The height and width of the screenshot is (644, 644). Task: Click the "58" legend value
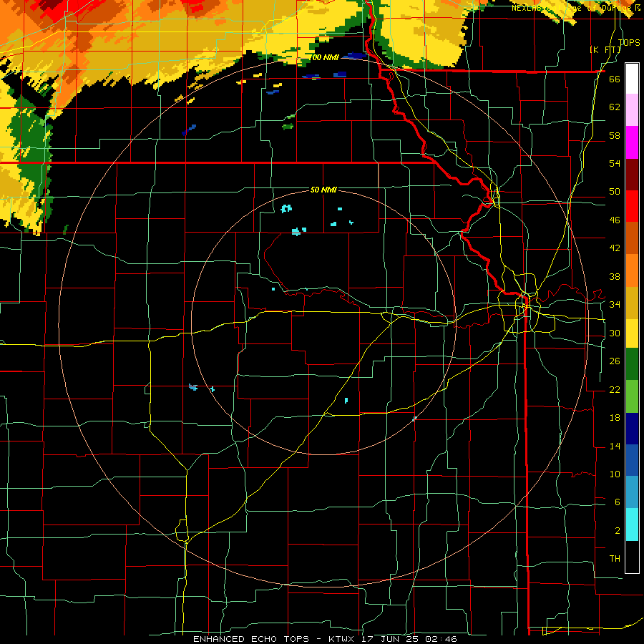pos(615,135)
